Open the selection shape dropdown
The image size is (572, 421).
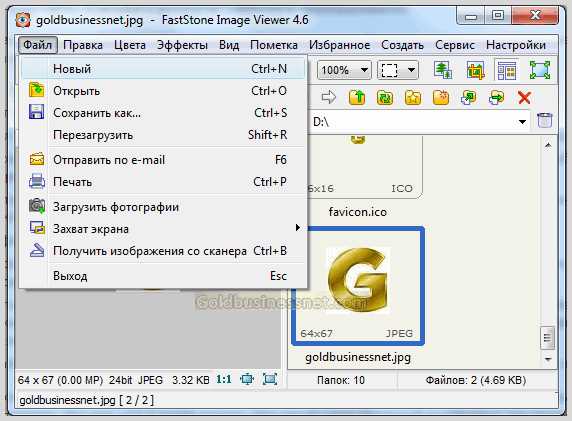398,70
